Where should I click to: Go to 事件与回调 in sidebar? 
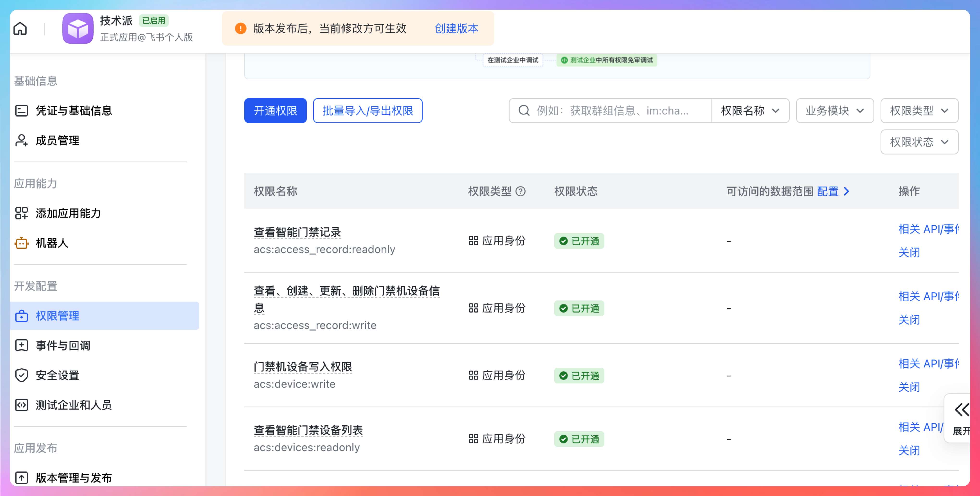[63, 346]
